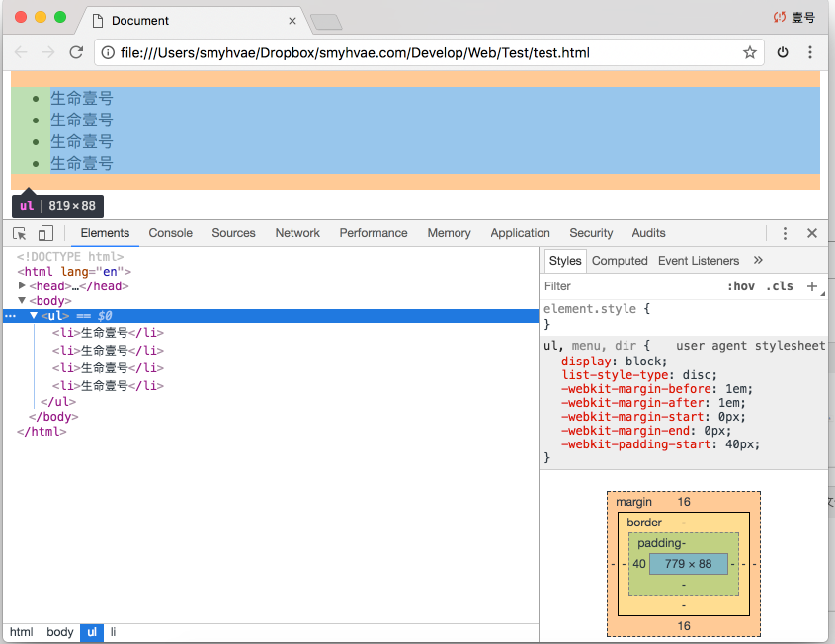Click the body breadcrumb at bottom

(x=60, y=632)
